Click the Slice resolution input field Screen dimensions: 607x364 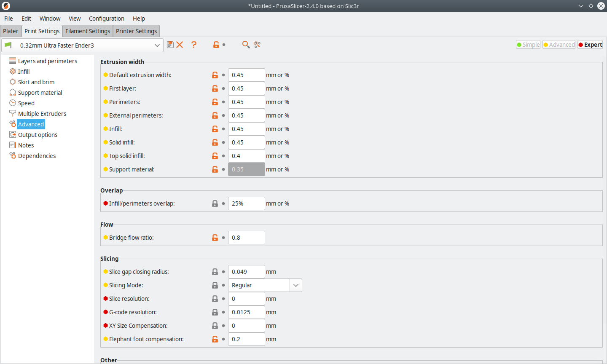(247, 299)
